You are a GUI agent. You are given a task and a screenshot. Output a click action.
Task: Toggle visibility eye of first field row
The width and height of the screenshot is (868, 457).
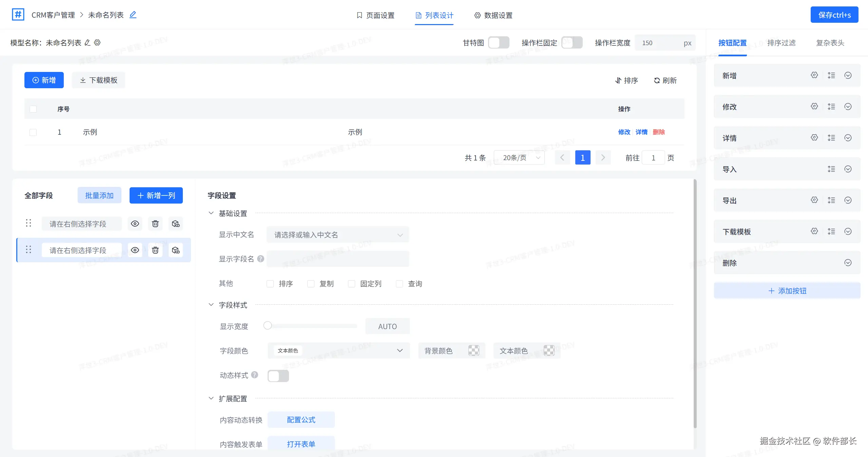(x=135, y=224)
